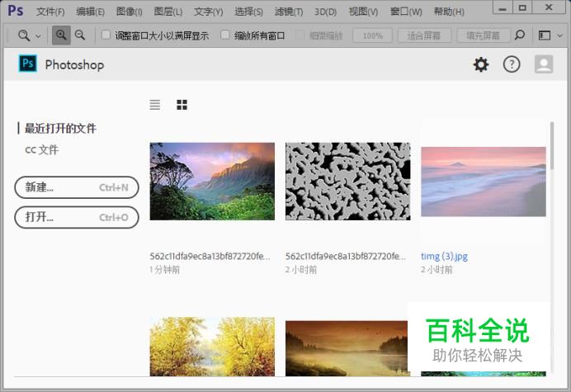Viewport: 571px width, 392px height.
Task: Open preferences with the gear icon
Action: 481,64
